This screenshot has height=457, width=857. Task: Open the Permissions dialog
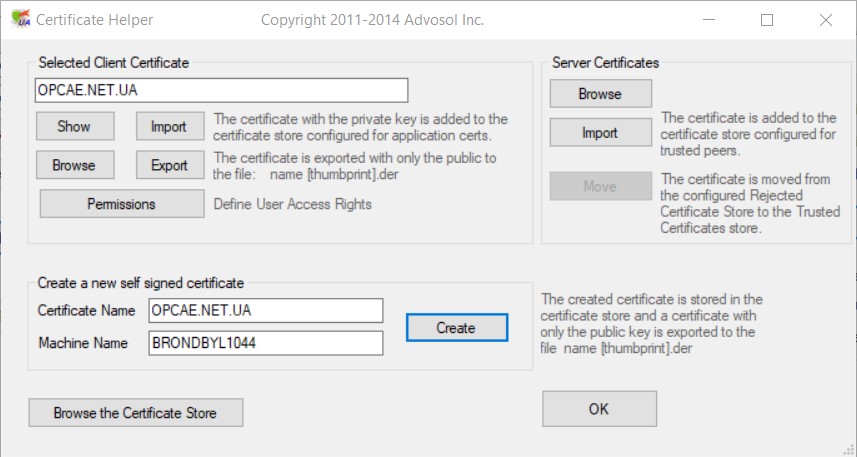tap(122, 204)
